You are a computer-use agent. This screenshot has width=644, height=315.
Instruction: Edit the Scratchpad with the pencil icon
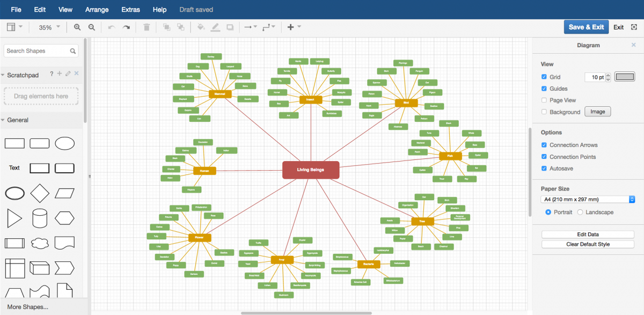pos(69,75)
